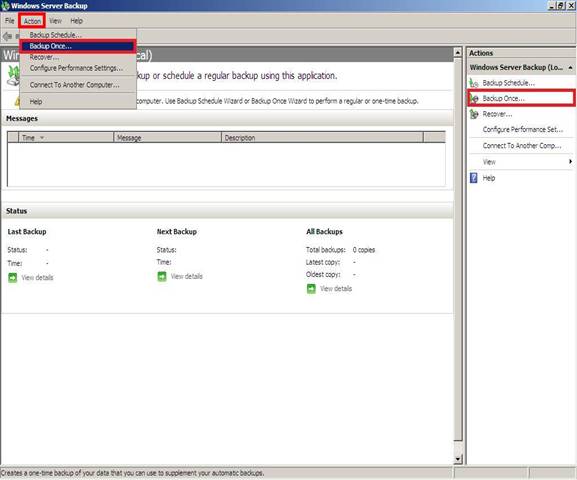577x480 pixels.
Task: Open Backup Schedule... link in Actions pane
Action: (x=509, y=83)
